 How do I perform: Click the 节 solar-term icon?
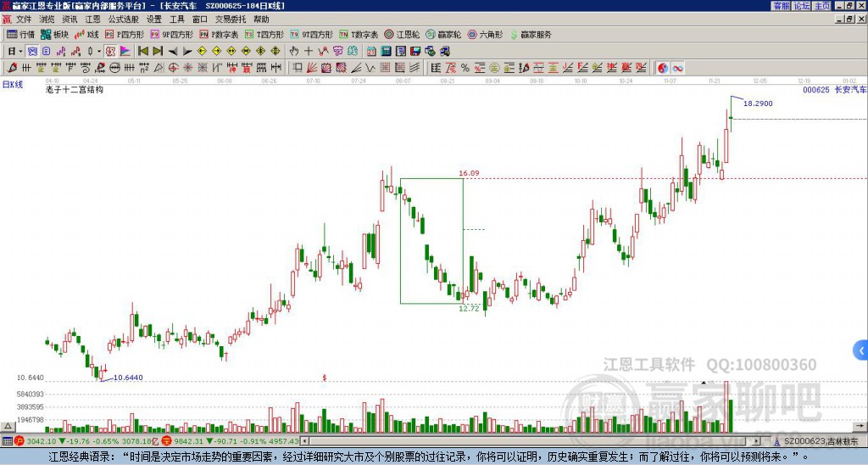(x=337, y=52)
